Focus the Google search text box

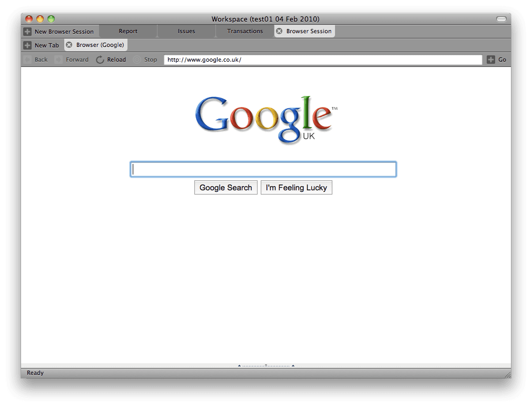coord(263,169)
